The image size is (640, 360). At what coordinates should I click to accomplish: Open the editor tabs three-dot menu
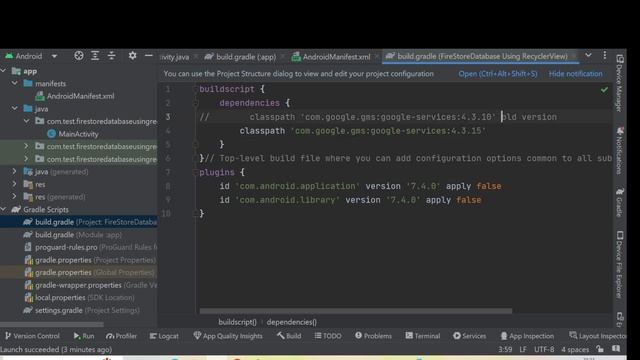[604, 55]
